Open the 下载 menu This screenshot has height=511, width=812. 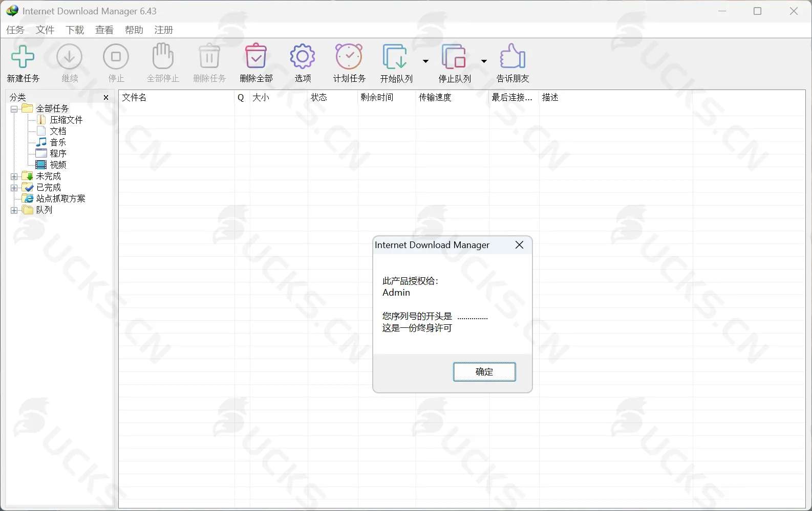(75, 30)
